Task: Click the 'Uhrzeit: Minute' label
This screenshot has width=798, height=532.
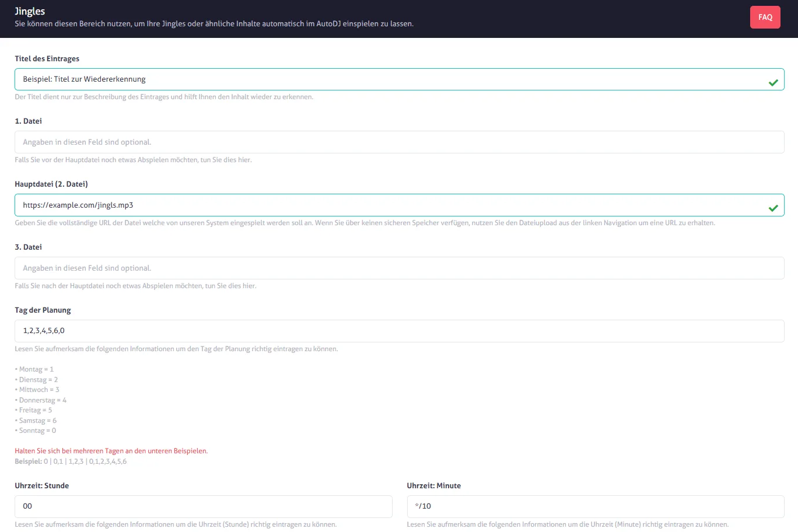Action: click(433, 486)
